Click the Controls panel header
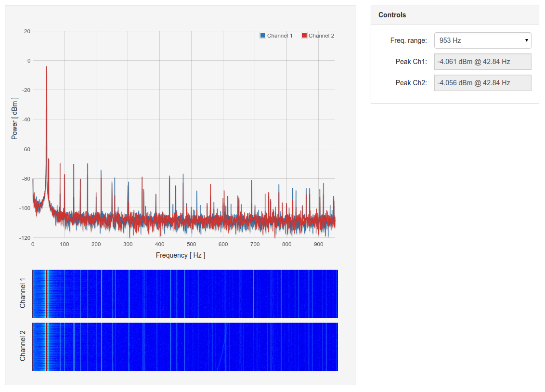Image resolution: width=545 pixels, height=392 pixels. point(454,15)
